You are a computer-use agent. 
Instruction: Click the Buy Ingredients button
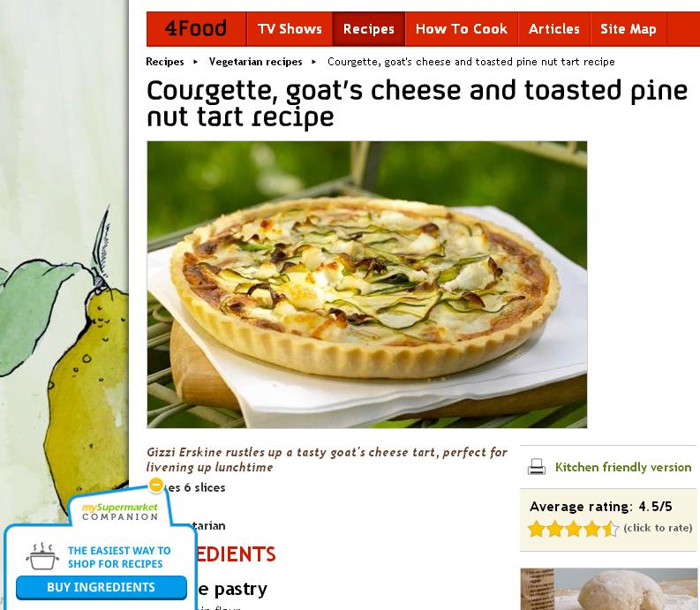click(x=102, y=587)
